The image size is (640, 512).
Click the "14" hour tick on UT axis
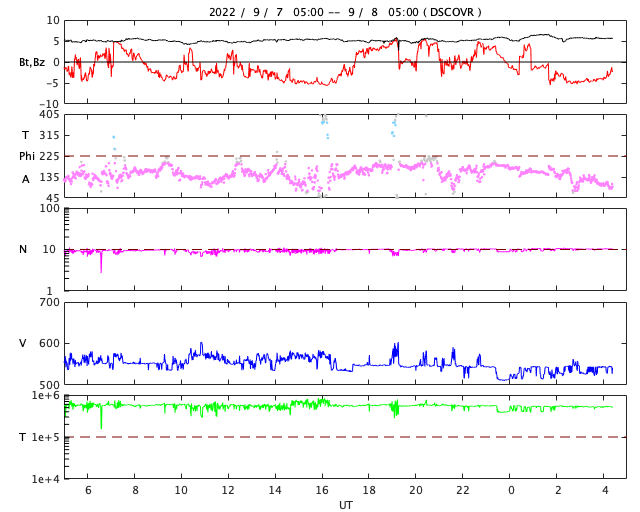275,490
